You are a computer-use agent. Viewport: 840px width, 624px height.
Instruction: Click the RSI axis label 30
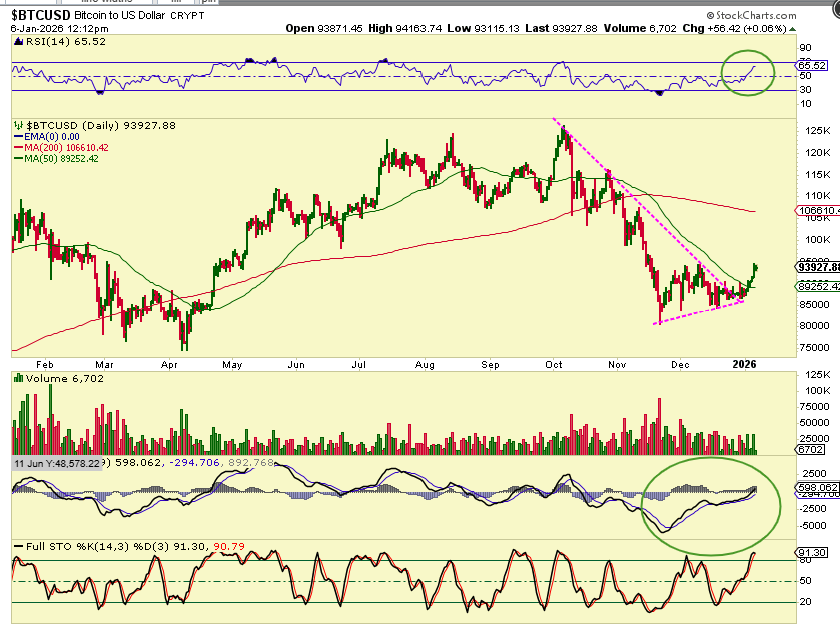point(805,89)
